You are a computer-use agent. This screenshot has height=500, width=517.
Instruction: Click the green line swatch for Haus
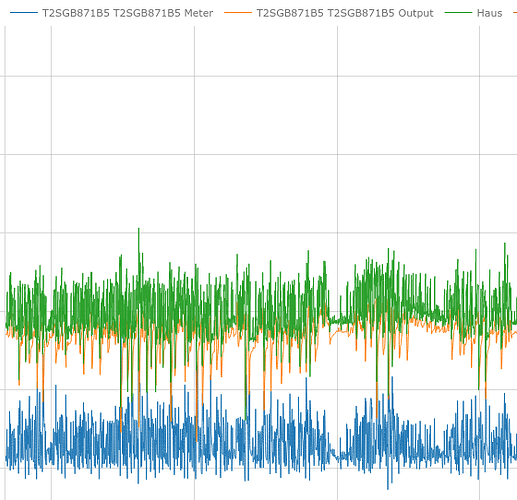click(x=458, y=13)
